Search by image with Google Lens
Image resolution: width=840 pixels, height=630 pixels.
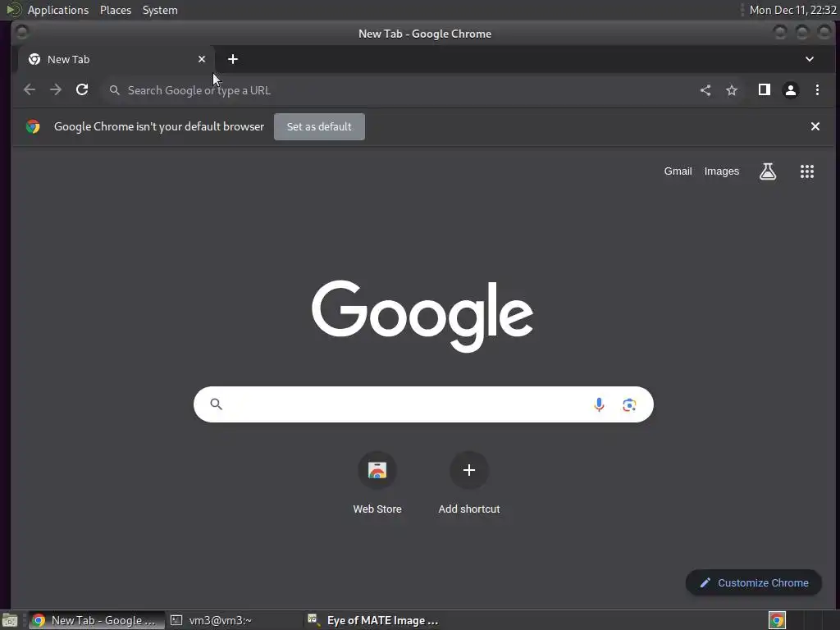[x=629, y=404]
